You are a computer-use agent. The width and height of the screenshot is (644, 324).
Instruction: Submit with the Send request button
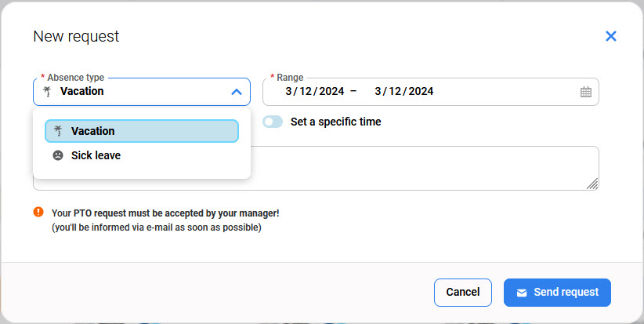tap(557, 293)
